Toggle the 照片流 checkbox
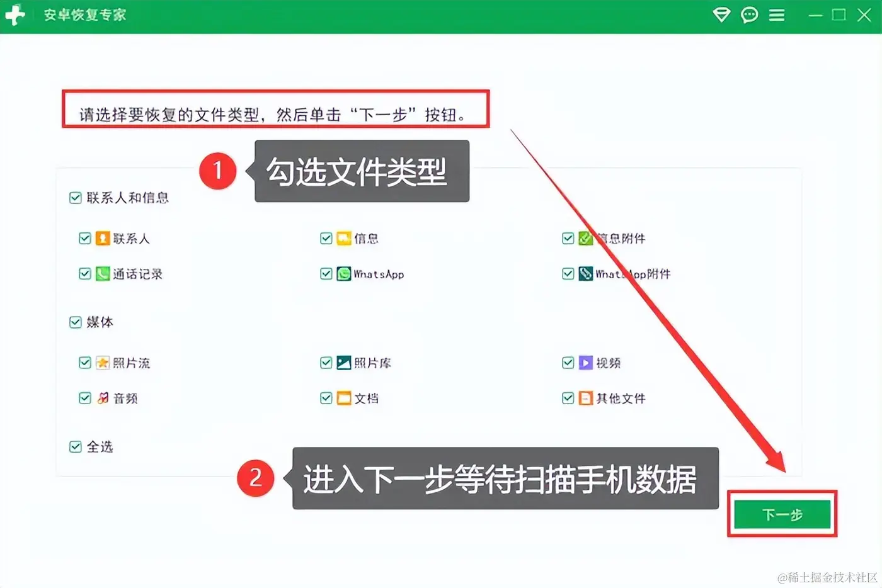Screen dimensions: 882x588 (85, 363)
